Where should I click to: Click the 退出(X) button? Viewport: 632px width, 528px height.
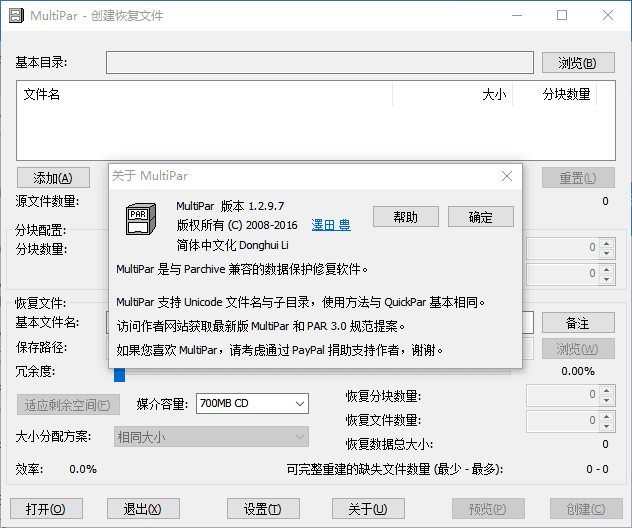pos(143,509)
